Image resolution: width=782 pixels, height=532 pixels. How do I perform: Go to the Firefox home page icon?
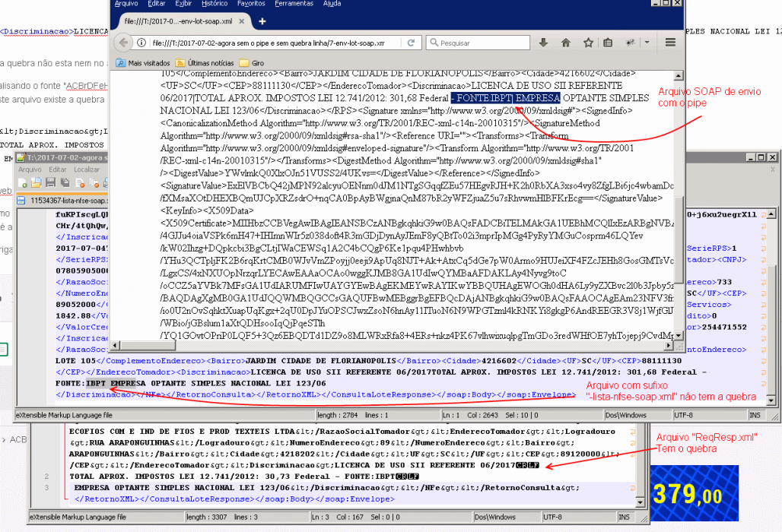tap(565, 43)
